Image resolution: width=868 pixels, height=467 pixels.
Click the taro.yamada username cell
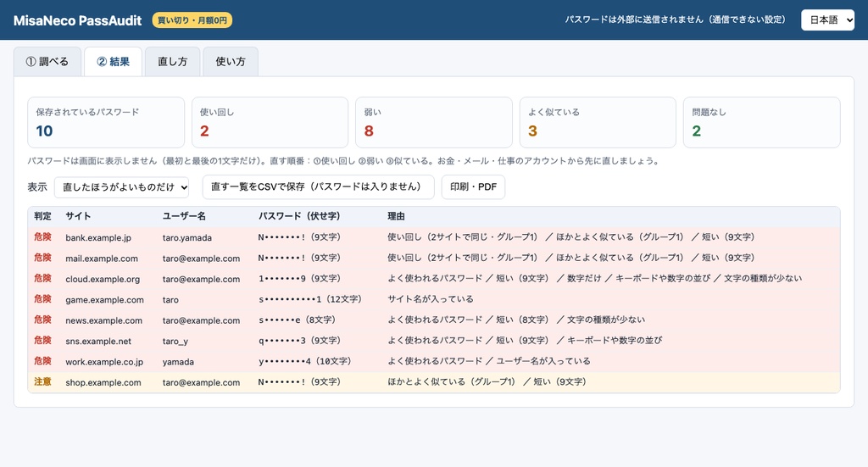pyautogui.click(x=187, y=237)
